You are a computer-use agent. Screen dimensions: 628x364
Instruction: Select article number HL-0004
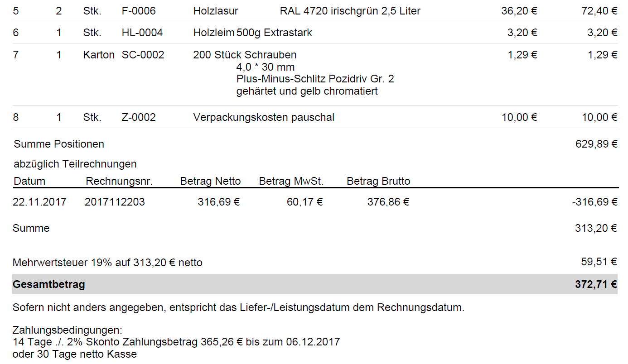click(x=142, y=33)
